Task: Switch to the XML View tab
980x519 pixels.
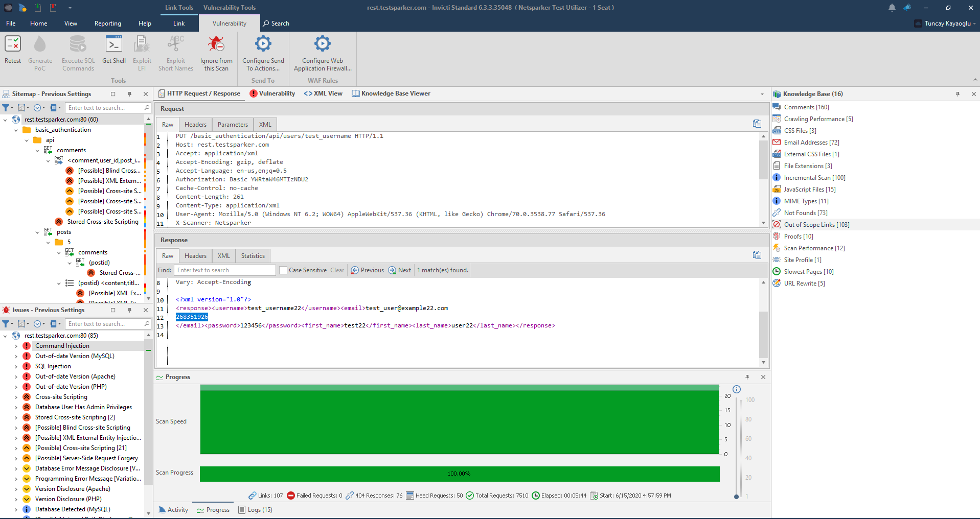Action: tap(323, 93)
